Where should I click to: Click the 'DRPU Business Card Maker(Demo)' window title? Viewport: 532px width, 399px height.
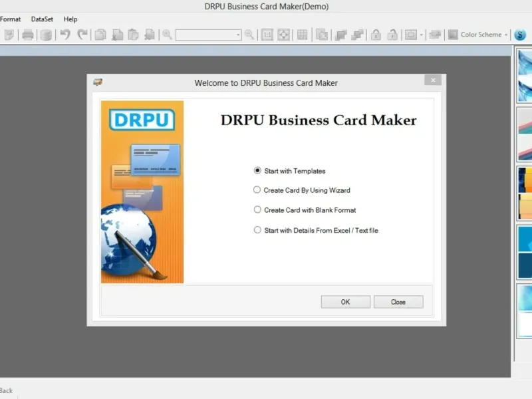[267, 7]
